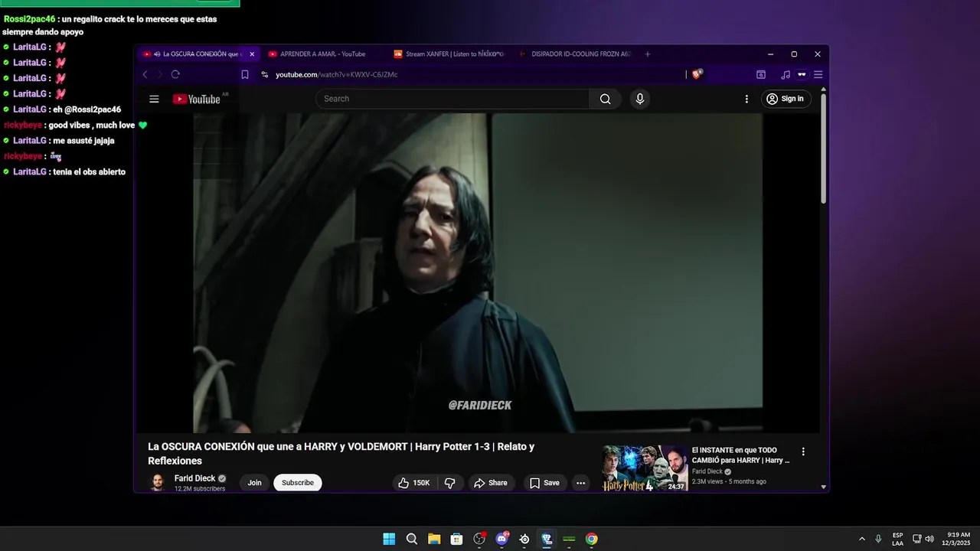Click Sign in on YouTube
This screenshot has height=551, width=980.
(786, 99)
